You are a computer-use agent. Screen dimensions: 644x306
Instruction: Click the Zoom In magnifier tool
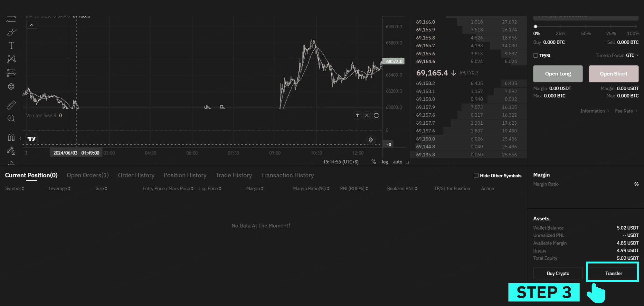pyautogui.click(x=11, y=119)
